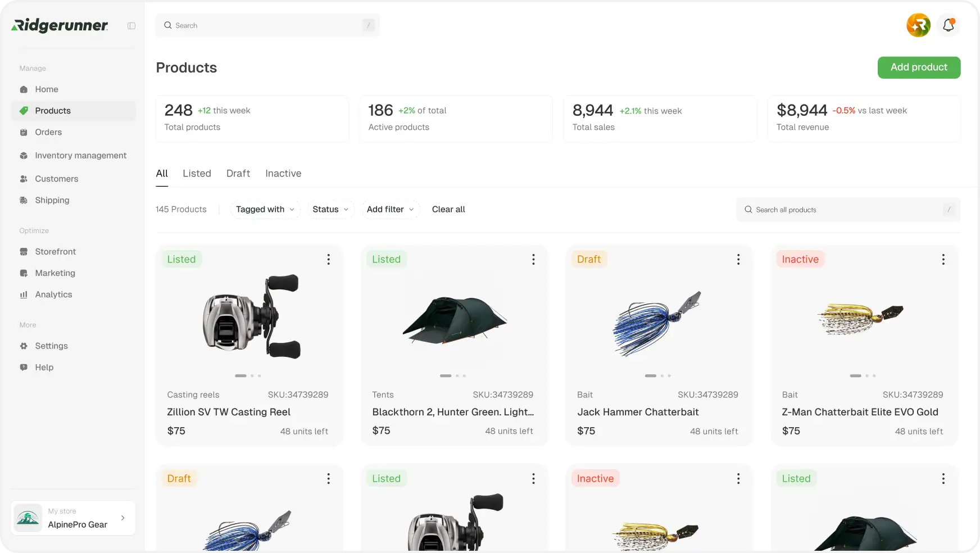Click the Zillion casting reel product image

click(251, 316)
